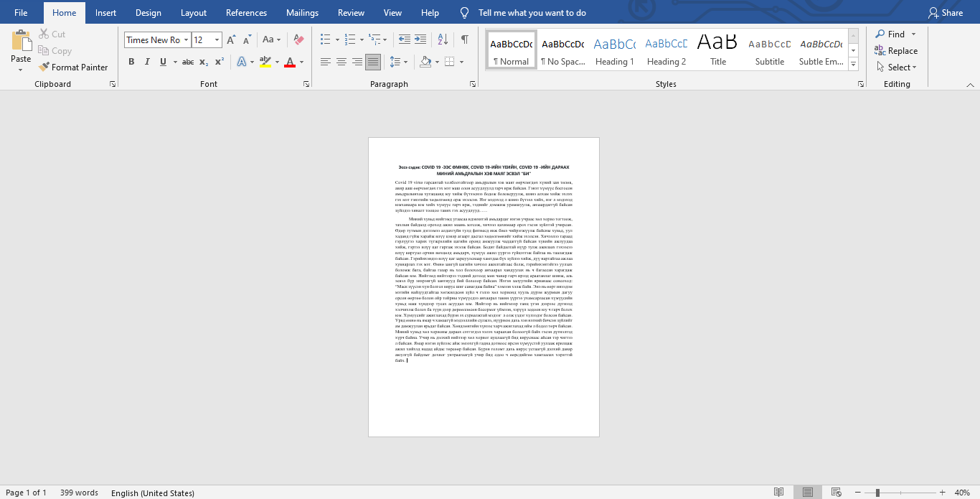
Task: Switch to the References tab
Action: pyautogui.click(x=247, y=13)
